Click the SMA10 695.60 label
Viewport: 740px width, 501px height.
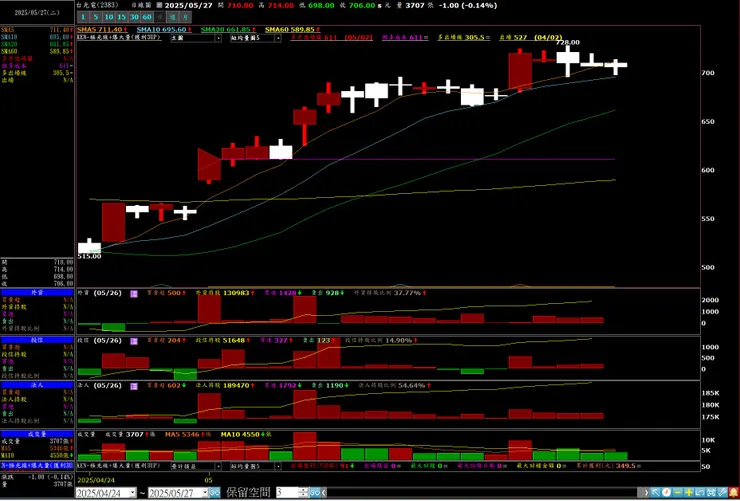[x=164, y=29]
